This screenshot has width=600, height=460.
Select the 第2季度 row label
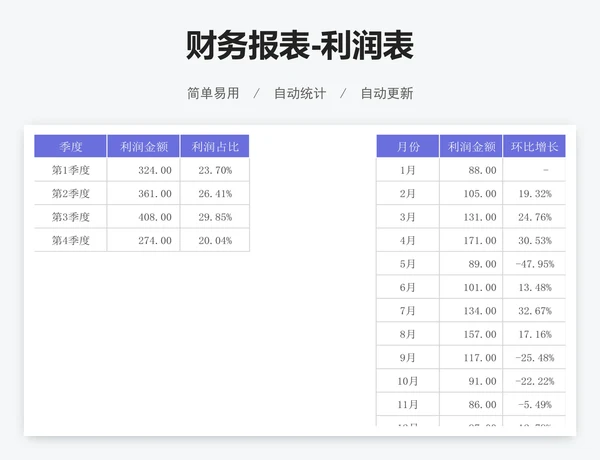click(70, 193)
